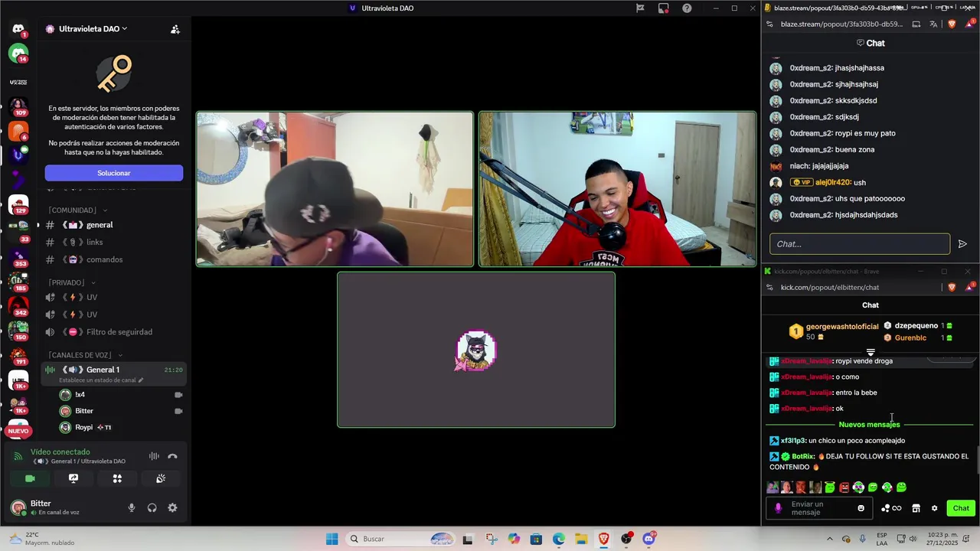Image resolution: width=980 pixels, height=551 pixels.
Task: Open OBS Studio from the taskbar
Action: coord(627,539)
